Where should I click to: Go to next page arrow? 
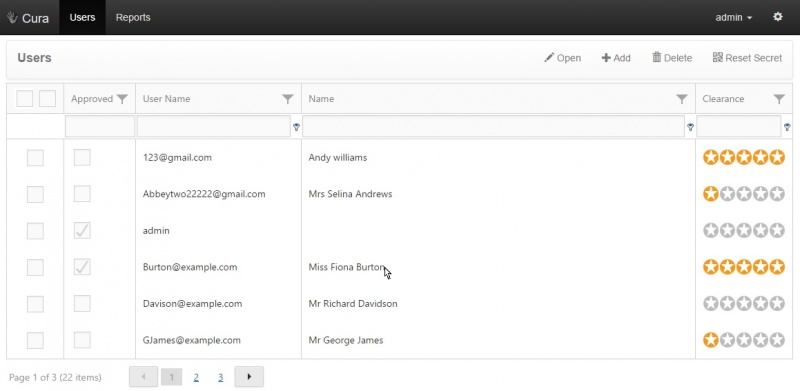click(249, 377)
